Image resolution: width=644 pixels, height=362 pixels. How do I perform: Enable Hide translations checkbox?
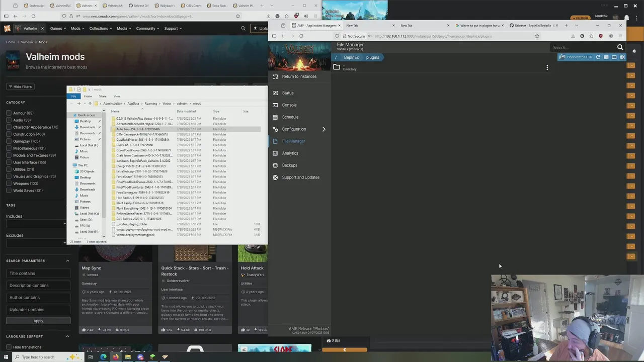click(x=9, y=347)
